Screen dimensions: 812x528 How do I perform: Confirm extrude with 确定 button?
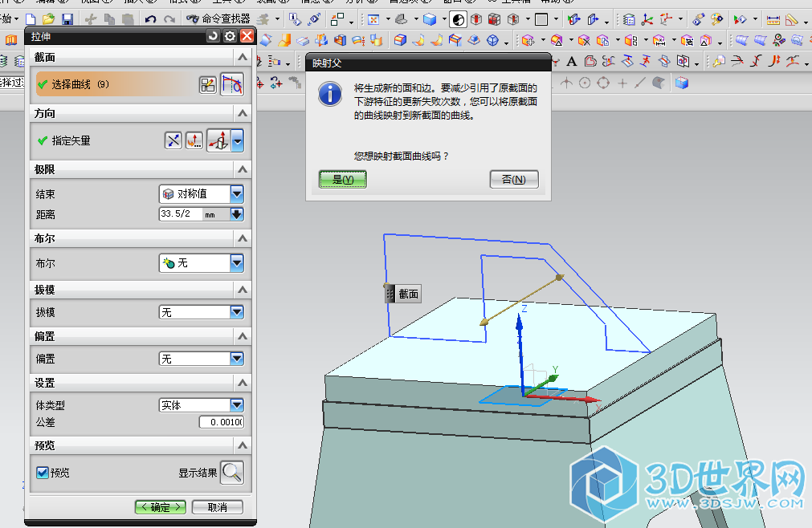coord(161,507)
